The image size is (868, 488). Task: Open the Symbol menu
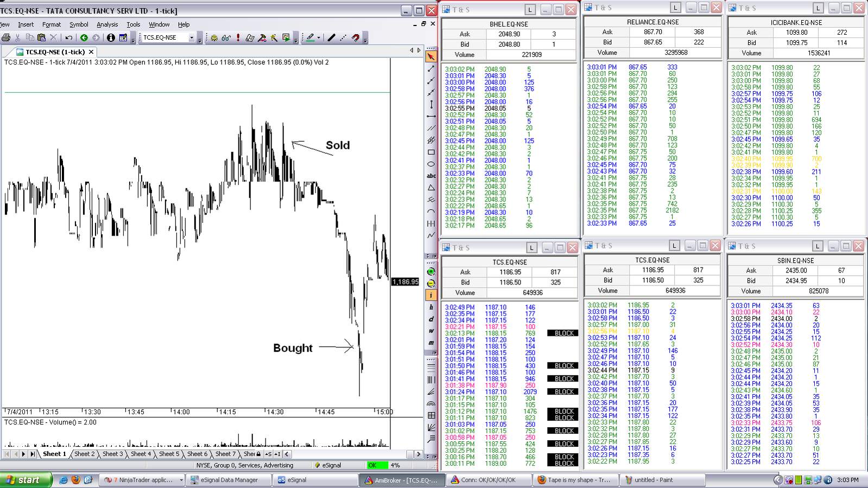pyautogui.click(x=79, y=24)
